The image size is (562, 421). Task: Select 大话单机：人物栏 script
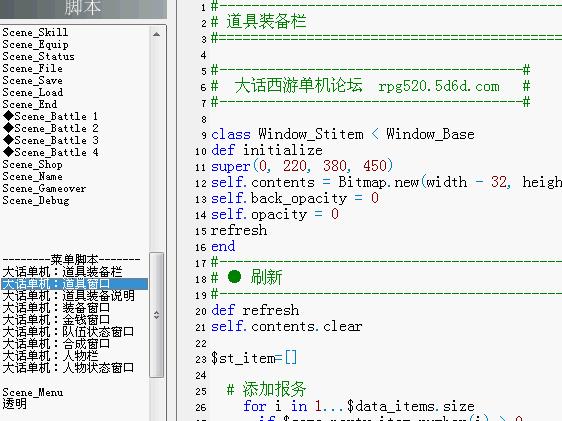(50, 355)
